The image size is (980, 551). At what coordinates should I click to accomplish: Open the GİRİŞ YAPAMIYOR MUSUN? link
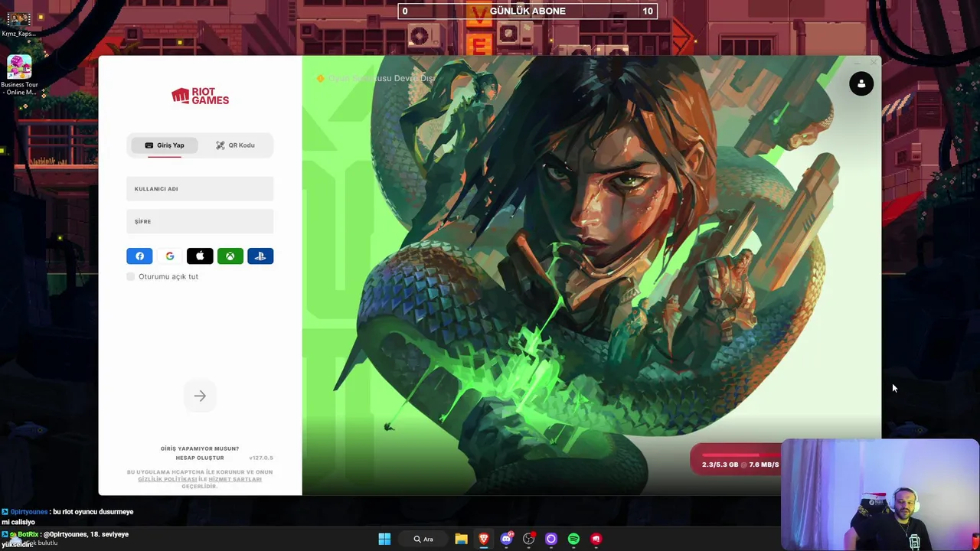pyautogui.click(x=200, y=448)
